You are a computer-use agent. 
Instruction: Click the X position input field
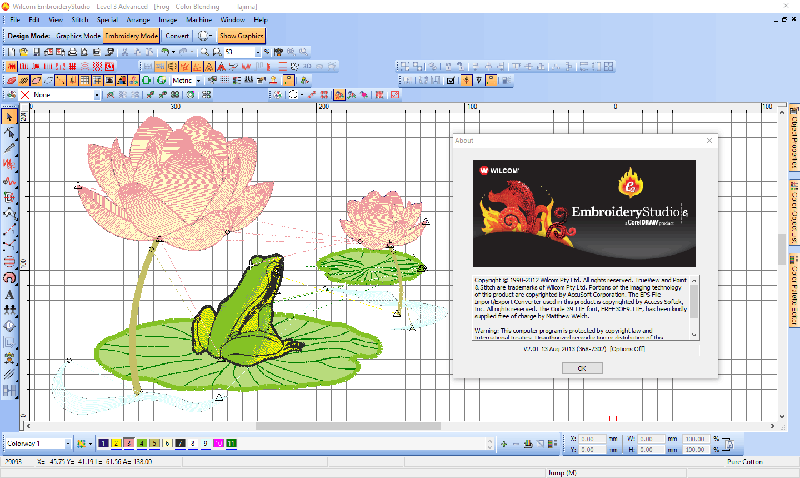click(592, 439)
